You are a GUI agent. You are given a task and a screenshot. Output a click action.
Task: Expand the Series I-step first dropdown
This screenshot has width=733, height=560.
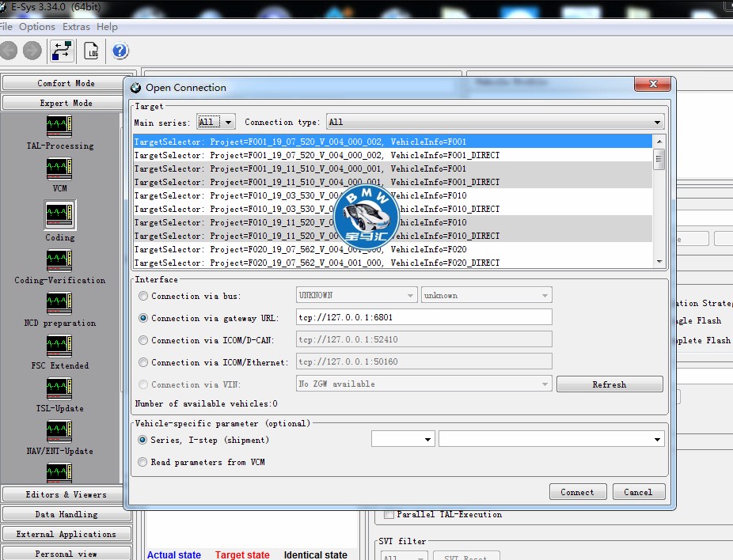point(403,439)
